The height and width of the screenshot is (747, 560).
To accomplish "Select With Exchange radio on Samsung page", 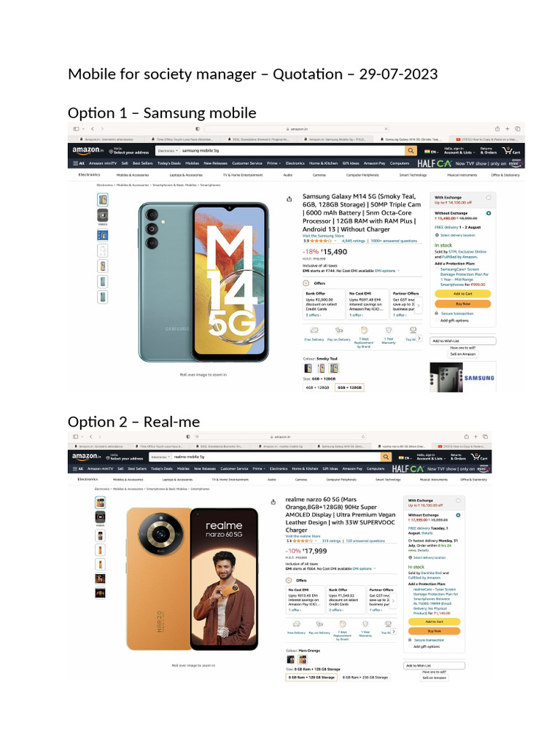I will [x=489, y=197].
